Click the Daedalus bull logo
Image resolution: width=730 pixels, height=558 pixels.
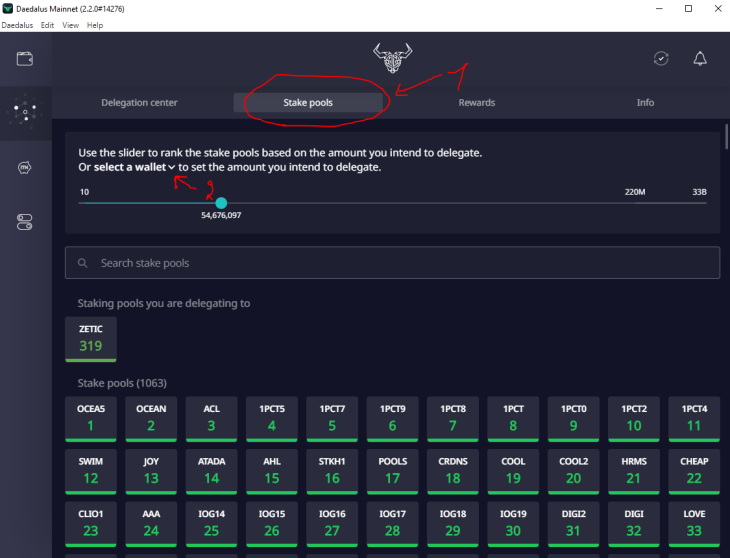[392, 58]
